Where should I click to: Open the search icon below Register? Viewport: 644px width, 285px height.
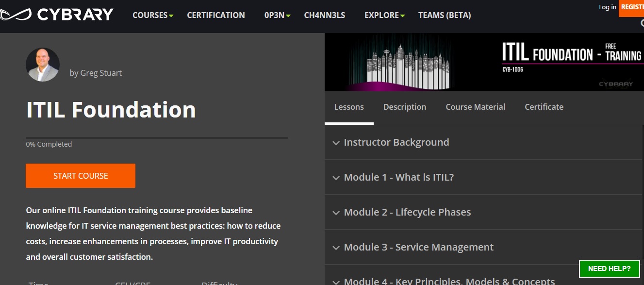(642, 23)
